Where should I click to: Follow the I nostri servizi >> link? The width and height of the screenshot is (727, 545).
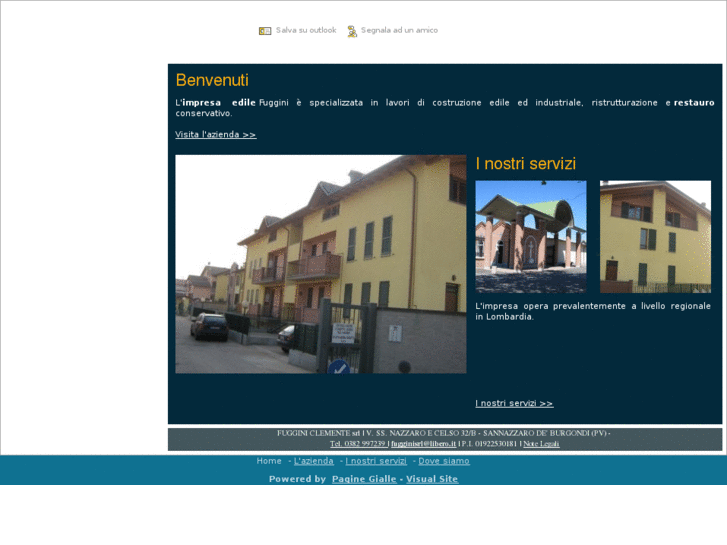(x=514, y=403)
